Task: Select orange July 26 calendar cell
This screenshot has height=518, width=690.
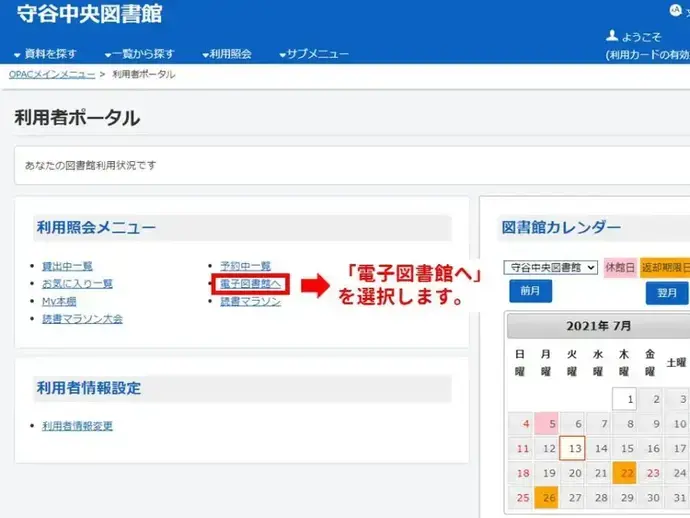Action: click(x=546, y=498)
